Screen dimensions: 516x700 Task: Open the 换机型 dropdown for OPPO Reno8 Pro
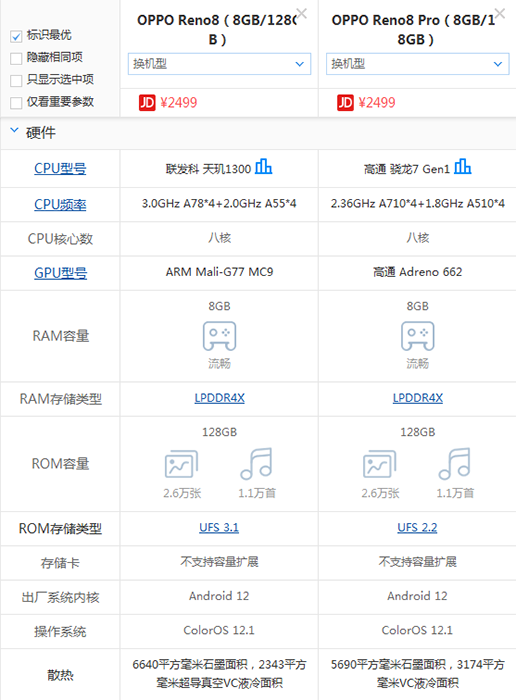(417, 64)
